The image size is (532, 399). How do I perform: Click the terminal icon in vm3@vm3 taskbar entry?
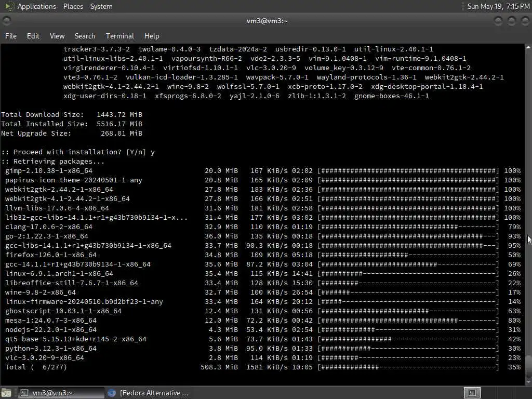click(x=24, y=393)
